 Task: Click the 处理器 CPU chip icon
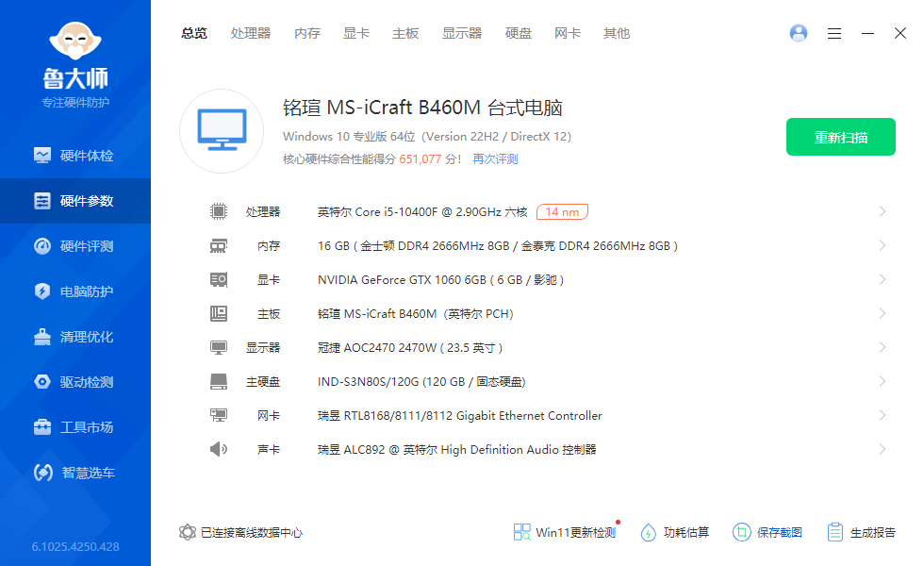(x=219, y=211)
